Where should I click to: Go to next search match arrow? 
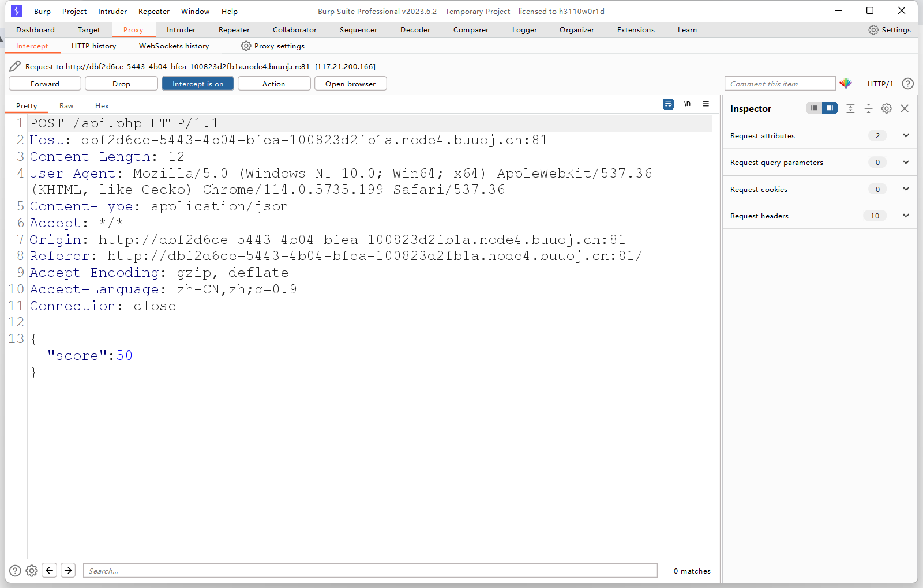(x=68, y=570)
